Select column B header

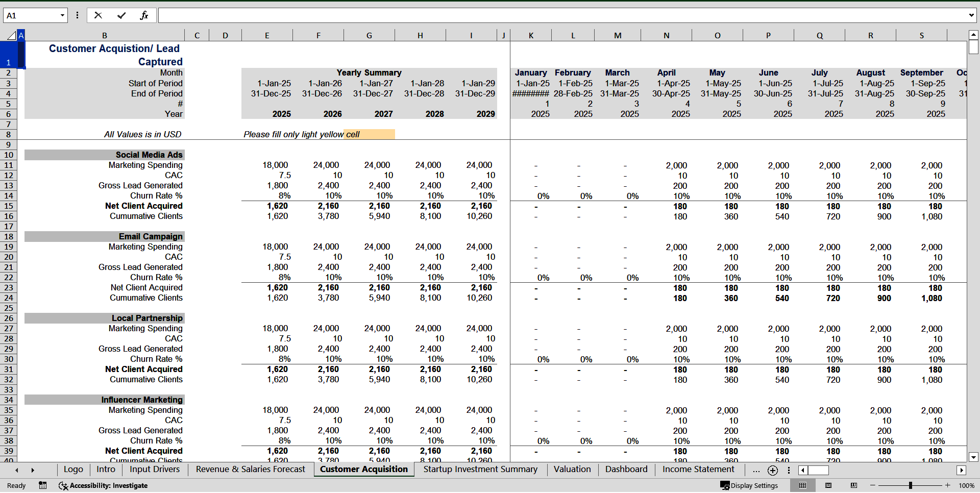click(105, 35)
